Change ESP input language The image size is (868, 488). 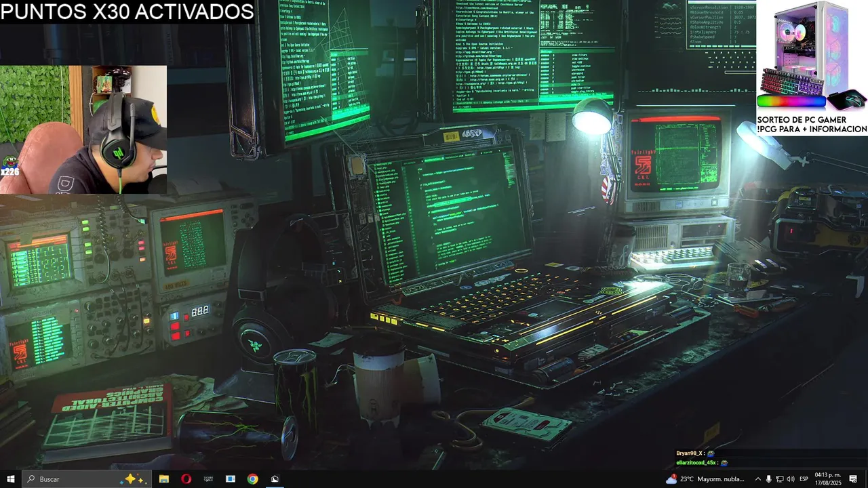(x=804, y=479)
